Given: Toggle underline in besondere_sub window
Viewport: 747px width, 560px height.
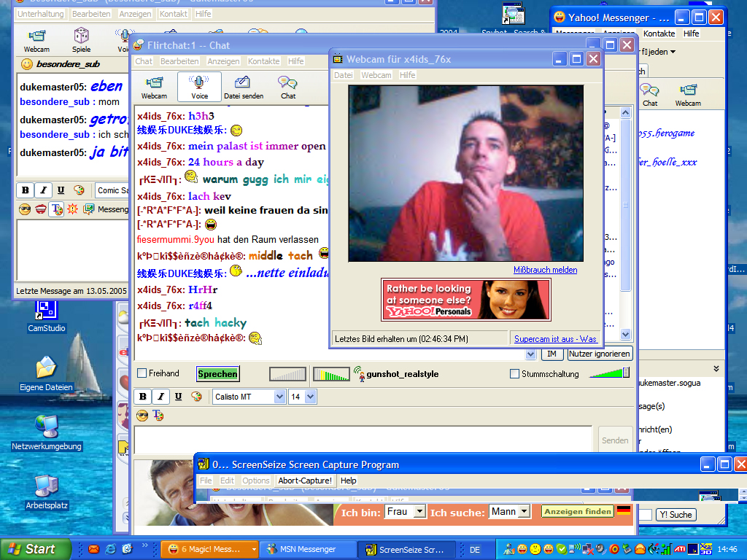Looking at the screenshot, I should pyautogui.click(x=61, y=190).
